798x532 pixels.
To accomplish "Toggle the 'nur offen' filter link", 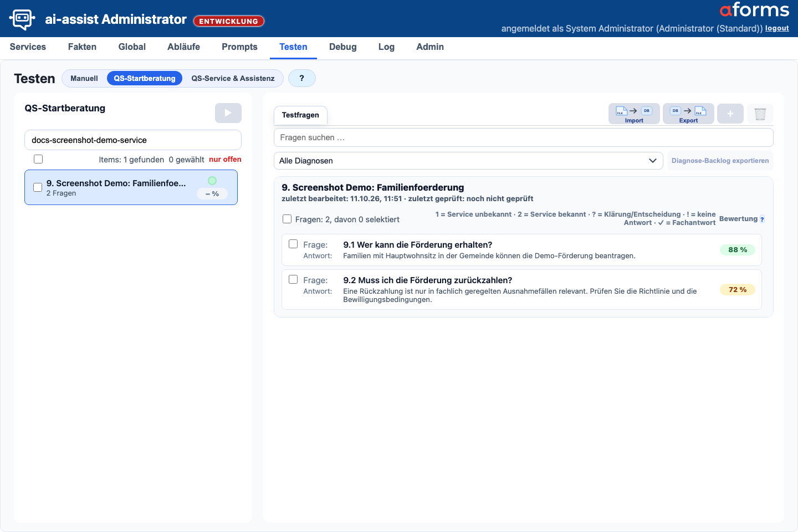I will click(225, 159).
